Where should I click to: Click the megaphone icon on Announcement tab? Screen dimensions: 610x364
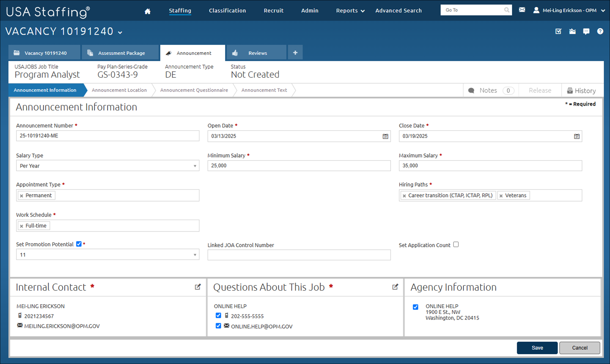click(169, 53)
